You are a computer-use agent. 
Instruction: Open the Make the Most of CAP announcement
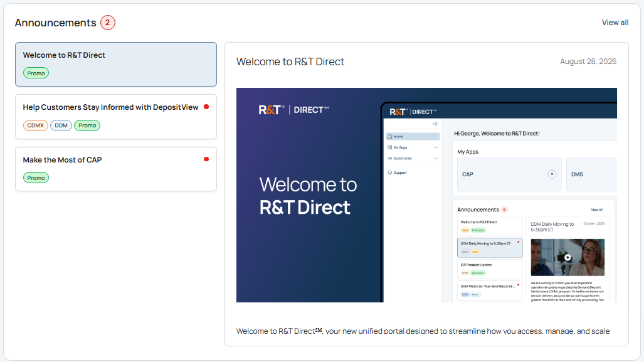pyautogui.click(x=116, y=169)
